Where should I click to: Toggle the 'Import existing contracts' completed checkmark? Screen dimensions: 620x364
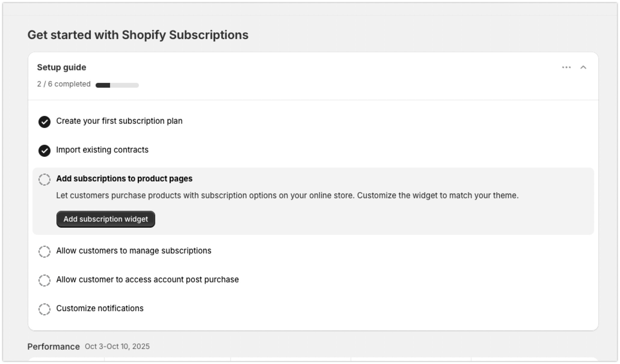pyautogui.click(x=45, y=150)
